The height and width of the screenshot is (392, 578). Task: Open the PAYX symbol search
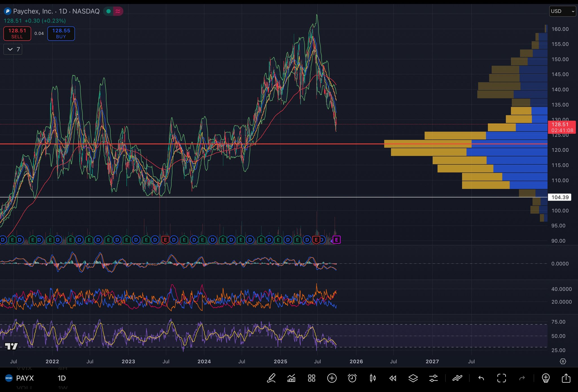25,378
